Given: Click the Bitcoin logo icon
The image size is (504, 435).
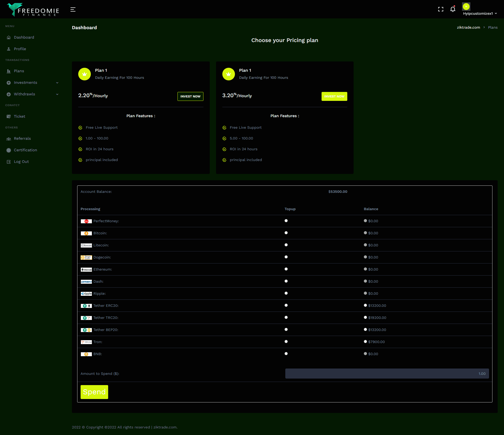Looking at the screenshot, I should pos(86,233).
